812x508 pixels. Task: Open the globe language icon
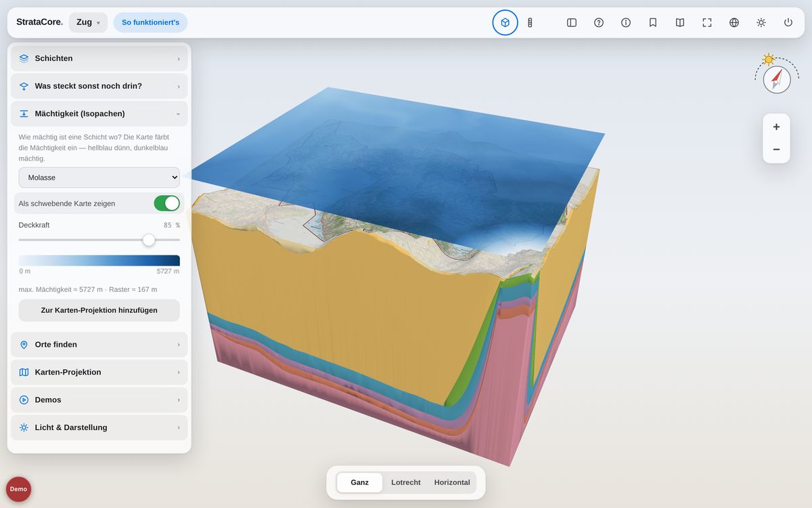click(734, 22)
